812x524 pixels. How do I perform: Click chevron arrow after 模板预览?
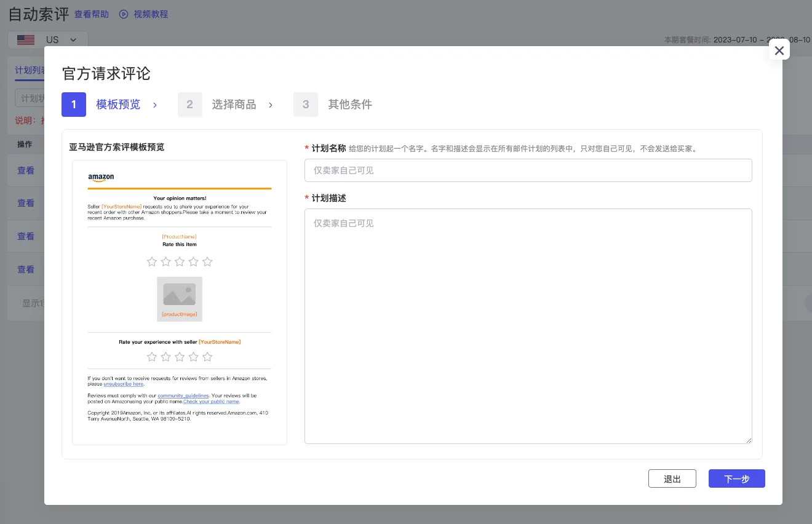pos(155,105)
